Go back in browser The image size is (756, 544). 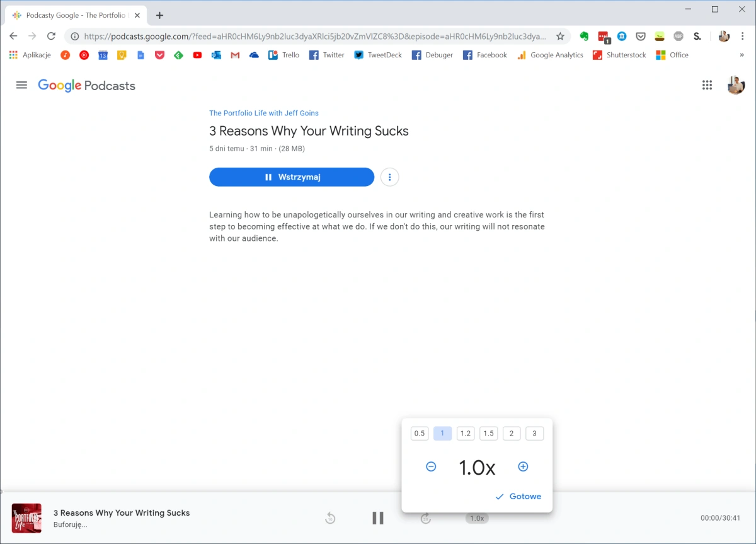pos(13,36)
